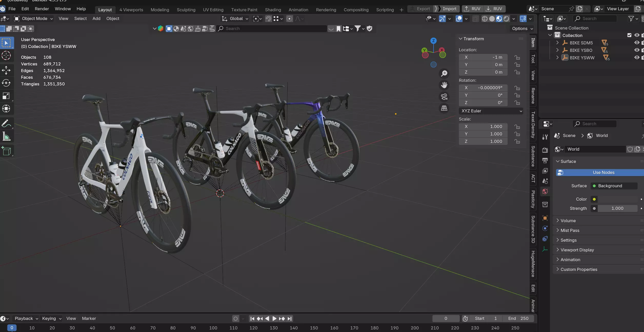Switch to the Modeling workspace tab
Image resolution: width=644 pixels, height=332 pixels.
160,10
